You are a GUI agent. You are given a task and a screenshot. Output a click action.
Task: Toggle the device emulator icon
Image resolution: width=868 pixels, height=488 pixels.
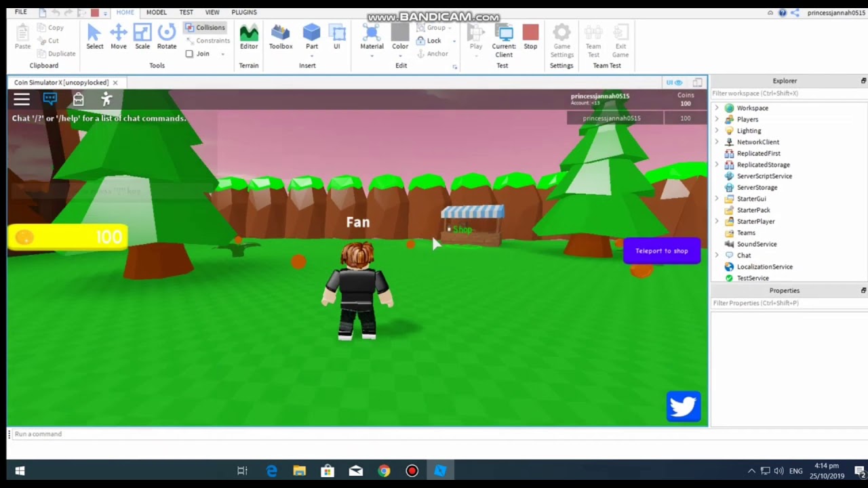click(697, 83)
